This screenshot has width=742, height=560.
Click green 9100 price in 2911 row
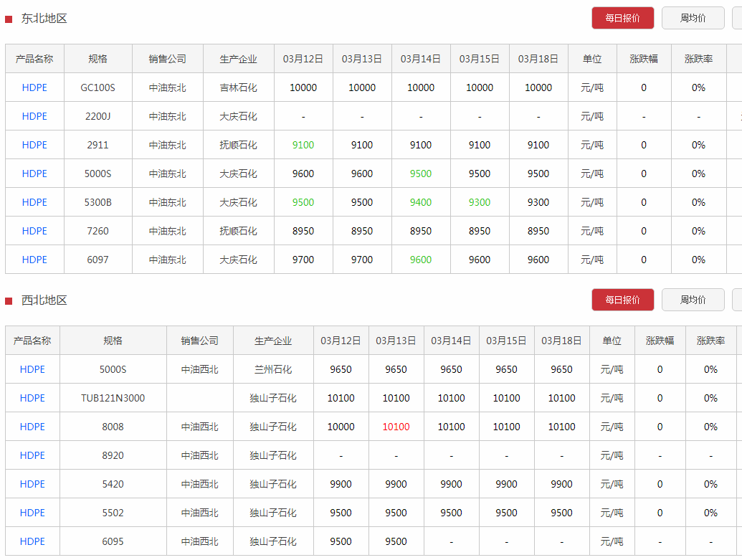point(303,145)
